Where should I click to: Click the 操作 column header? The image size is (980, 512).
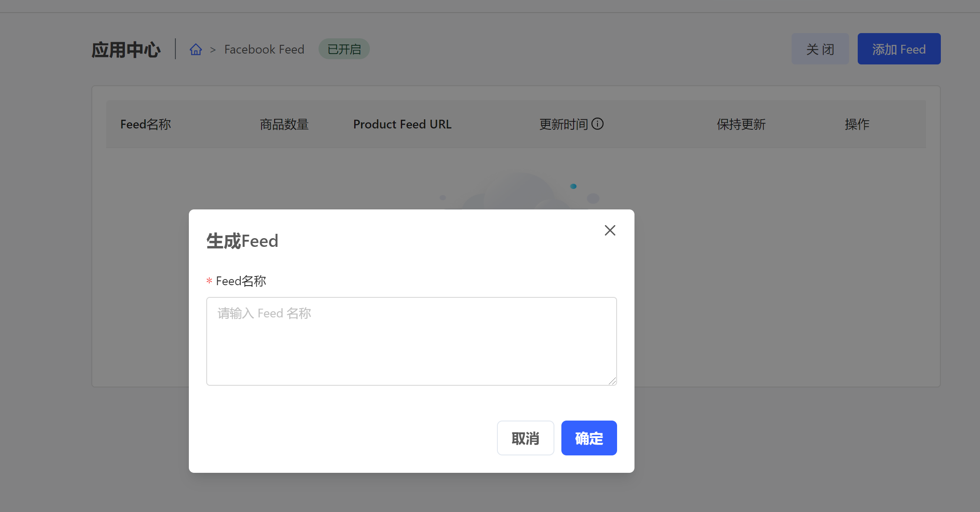click(857, 125)
